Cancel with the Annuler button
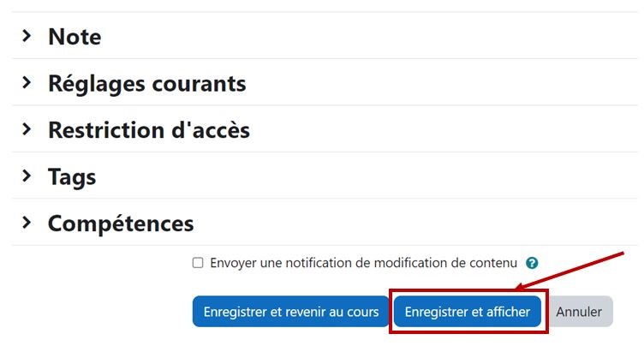The height and width of the screenshot is (346, 644). (579, 312)
